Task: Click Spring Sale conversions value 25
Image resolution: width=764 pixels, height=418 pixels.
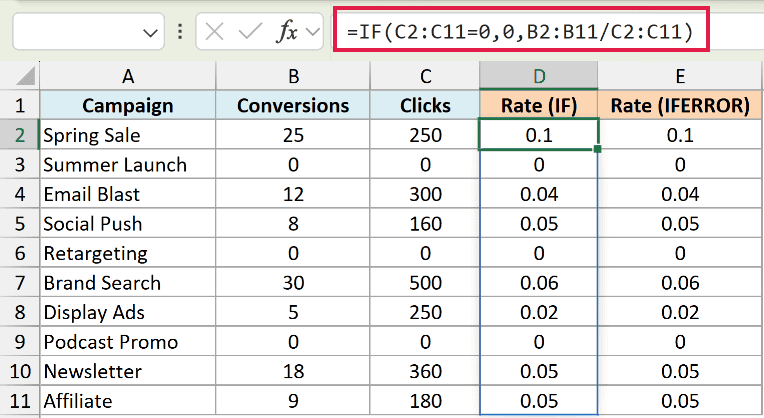Action: tap(293, 135)
